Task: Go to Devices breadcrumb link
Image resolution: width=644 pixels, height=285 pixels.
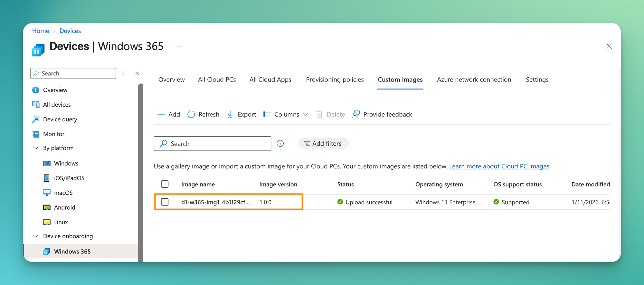Action: pyautogui.click(x=70, y=31)
